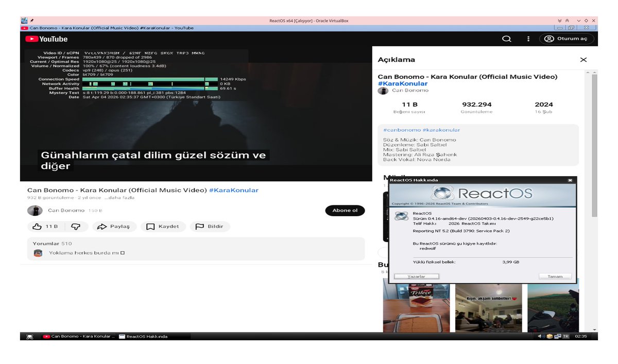Close the ReactOS Hakkında dialog with X
The image size is (618, 364).
pyautogui.click(x=570, y=180)
